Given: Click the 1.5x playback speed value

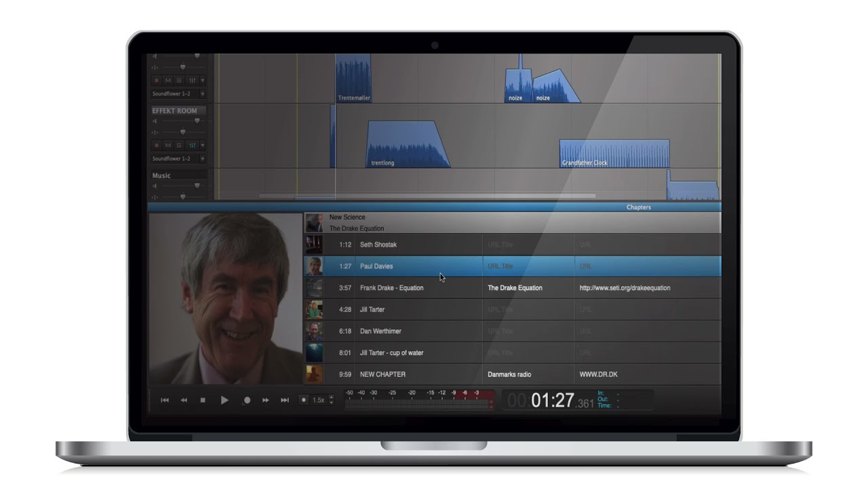Looking at the screenshot, I should point(319,400).
